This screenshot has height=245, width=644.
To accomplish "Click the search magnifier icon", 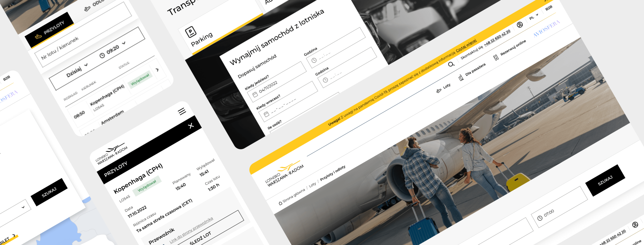I will click(451, 64).
